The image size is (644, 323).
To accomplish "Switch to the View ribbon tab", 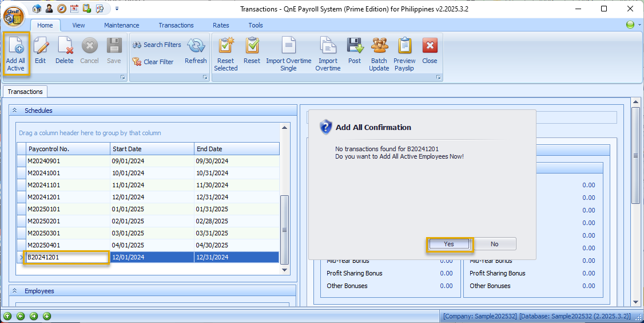I will [x=78, y=25].
